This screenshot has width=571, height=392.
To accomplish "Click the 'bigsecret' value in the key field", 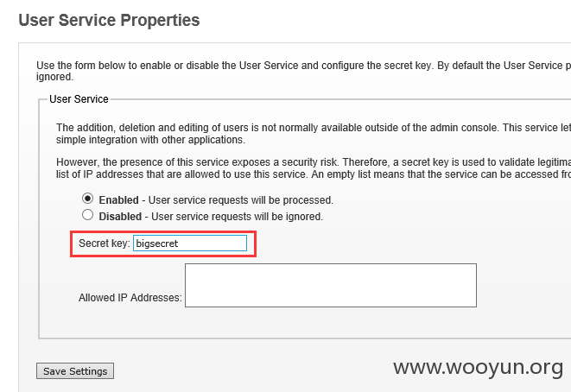I will (x=157, y=243).
